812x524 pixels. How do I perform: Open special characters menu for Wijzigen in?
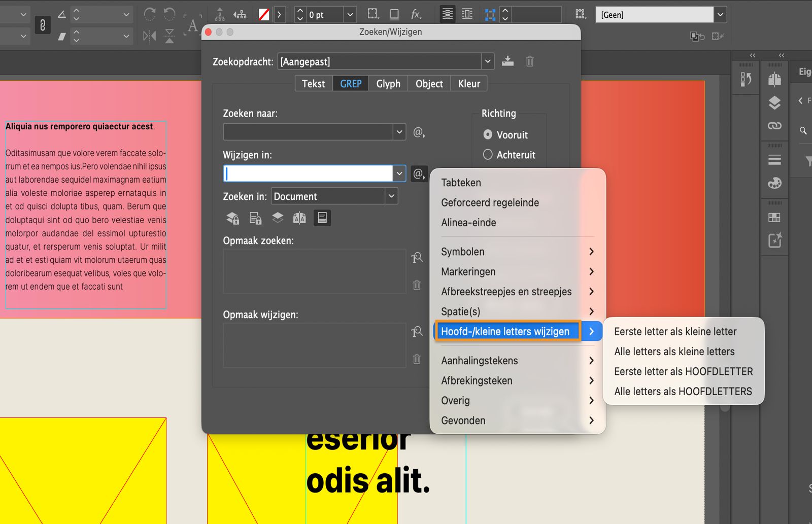(419, 174)
